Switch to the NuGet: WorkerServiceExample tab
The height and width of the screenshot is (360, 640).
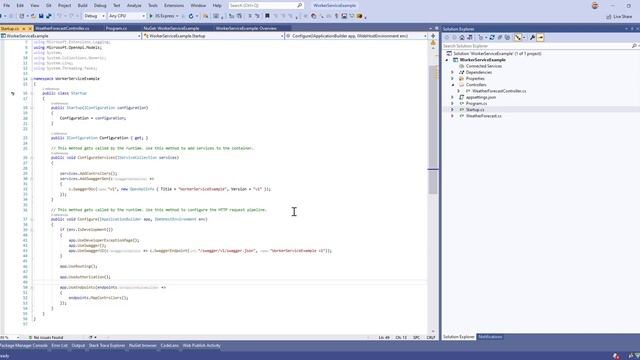171,28
